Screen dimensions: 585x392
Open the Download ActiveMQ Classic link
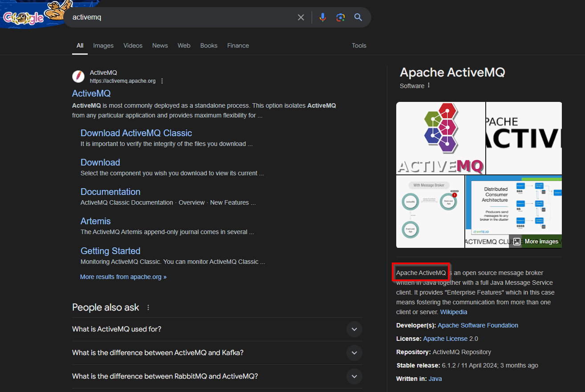click(136, 133)
